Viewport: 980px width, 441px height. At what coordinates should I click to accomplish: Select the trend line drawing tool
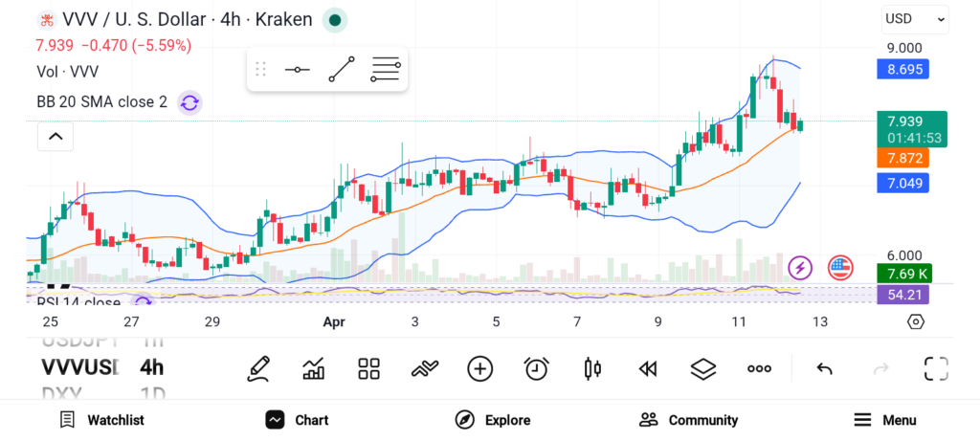(x=341, y=70)
